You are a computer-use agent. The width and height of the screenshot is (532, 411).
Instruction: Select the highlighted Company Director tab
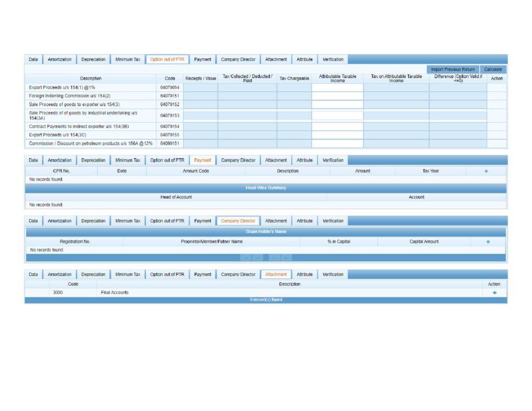(238, 221)
